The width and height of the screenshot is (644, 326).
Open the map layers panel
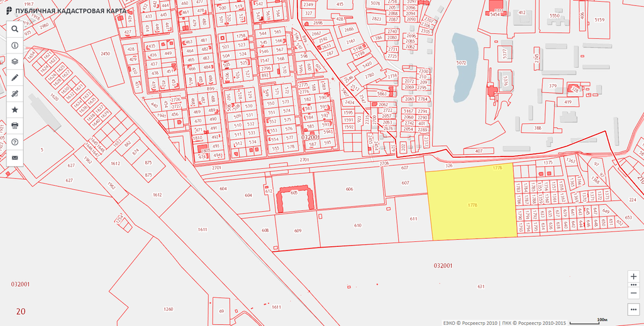tap(14, 62)
